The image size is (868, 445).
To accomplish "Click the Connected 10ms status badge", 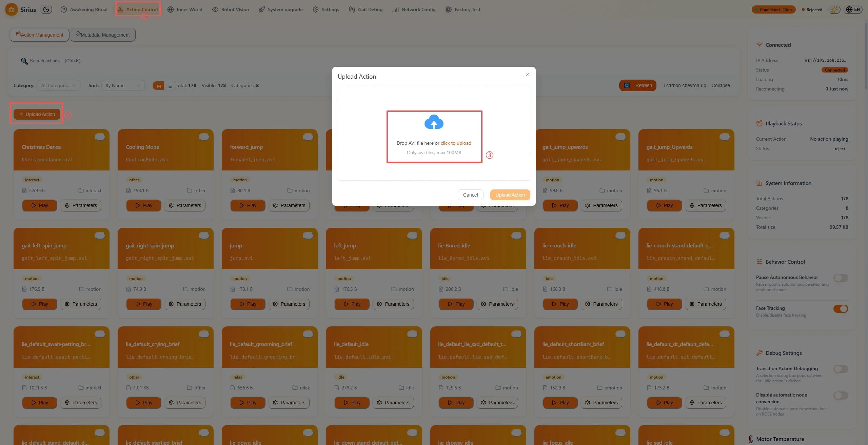I will coord(773,9).
